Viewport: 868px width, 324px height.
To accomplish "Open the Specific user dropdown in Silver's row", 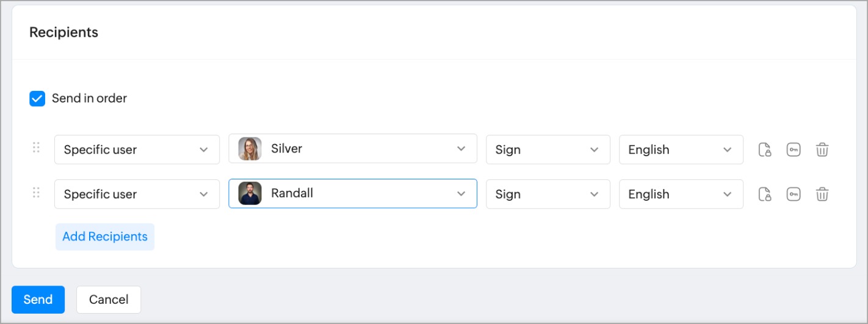I will point(137,149).
